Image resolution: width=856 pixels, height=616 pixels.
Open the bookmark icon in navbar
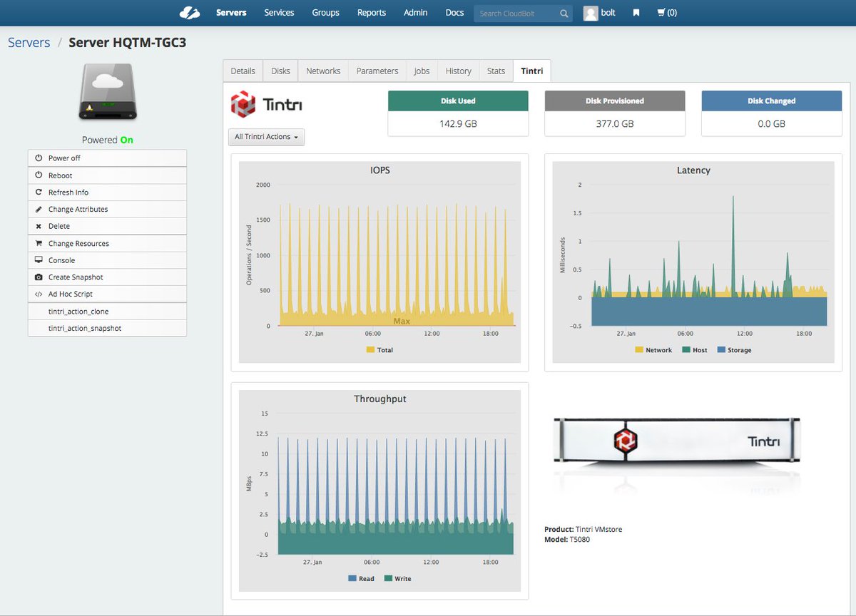click(636, 13)
